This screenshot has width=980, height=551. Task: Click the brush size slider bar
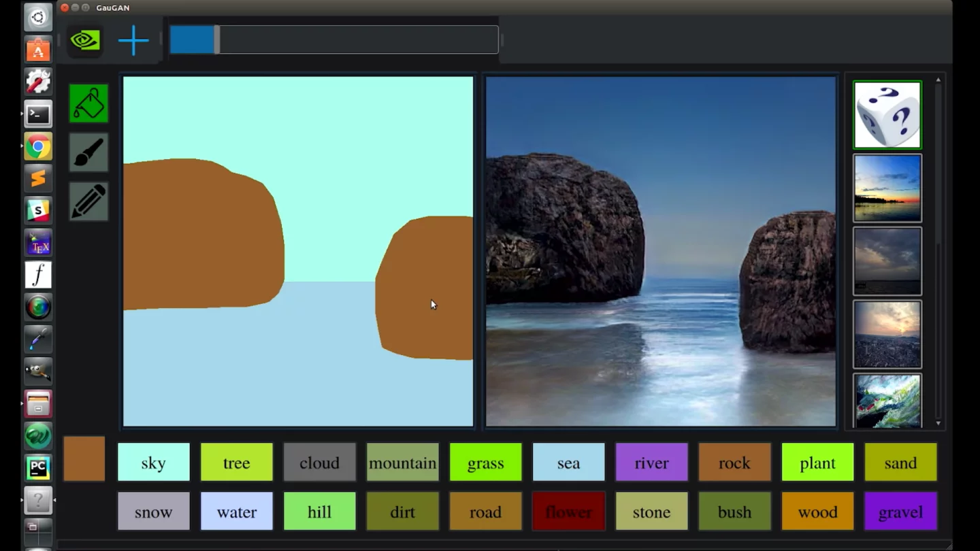pos(333,39)
